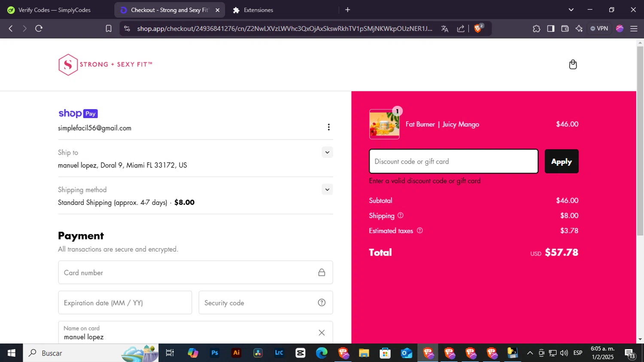This screenshot has width=644, height=362.
Task: Launch Copilot from the taskbar
Action: pyautogui.click(x=193, y=353)
